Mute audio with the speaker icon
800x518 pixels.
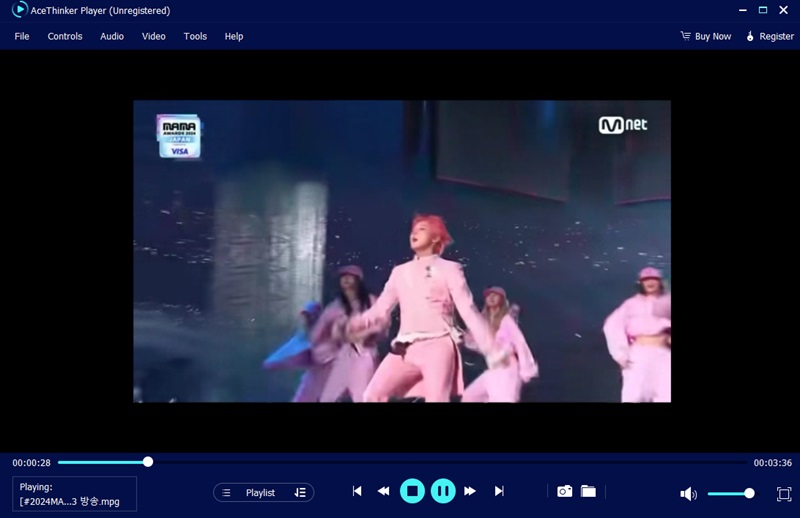tap(688, 494)
